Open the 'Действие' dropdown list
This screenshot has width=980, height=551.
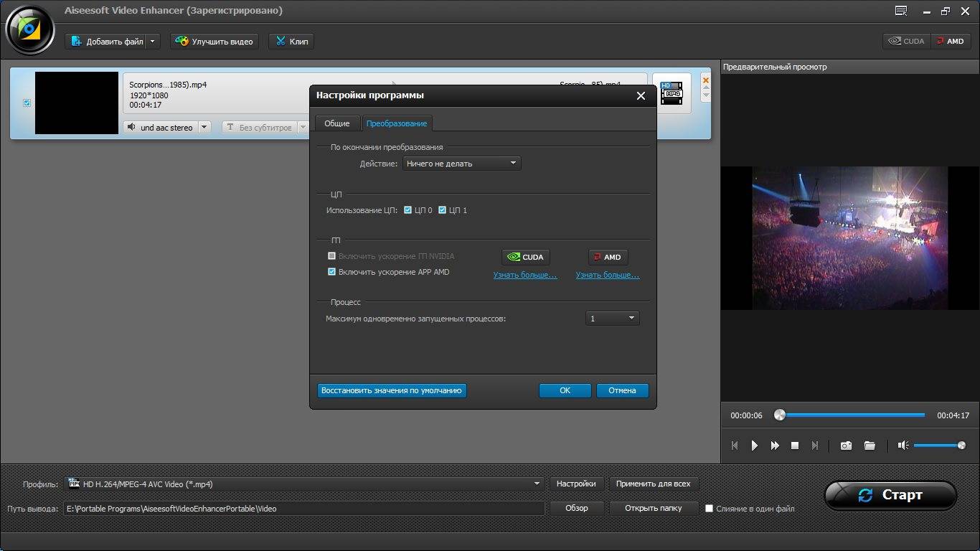pyautogui.click(x=461, y=164)
